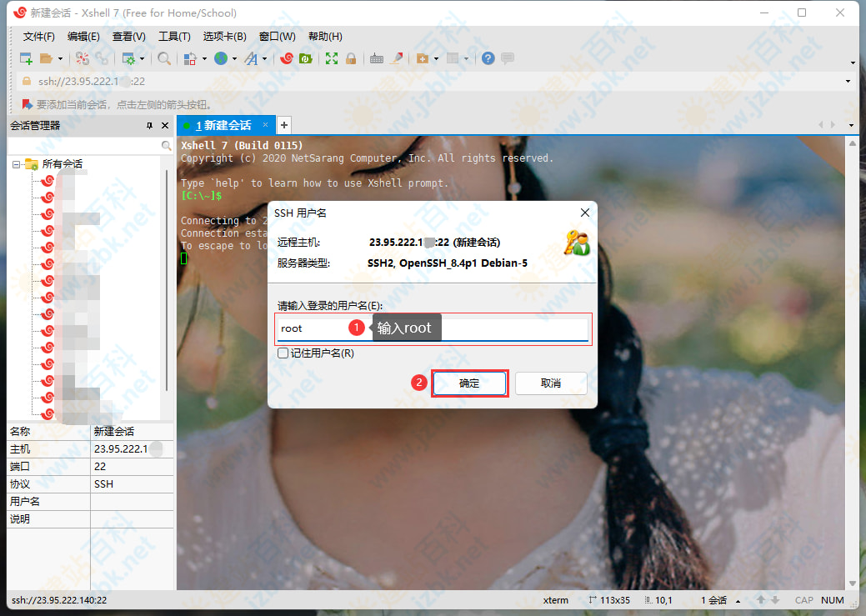Click the padlock Lock screen icon
The image size is (866, 616).
pyautogui.click(x=351, y=58)
